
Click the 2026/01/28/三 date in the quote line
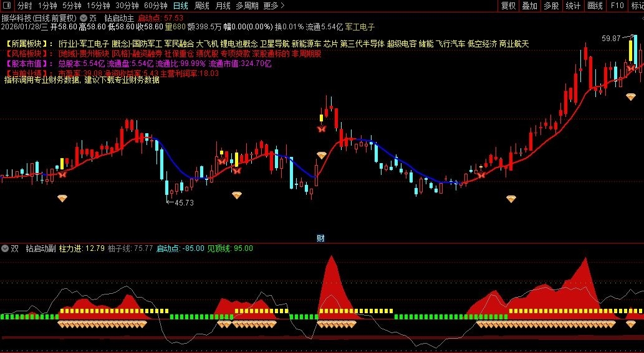point(25,27)
